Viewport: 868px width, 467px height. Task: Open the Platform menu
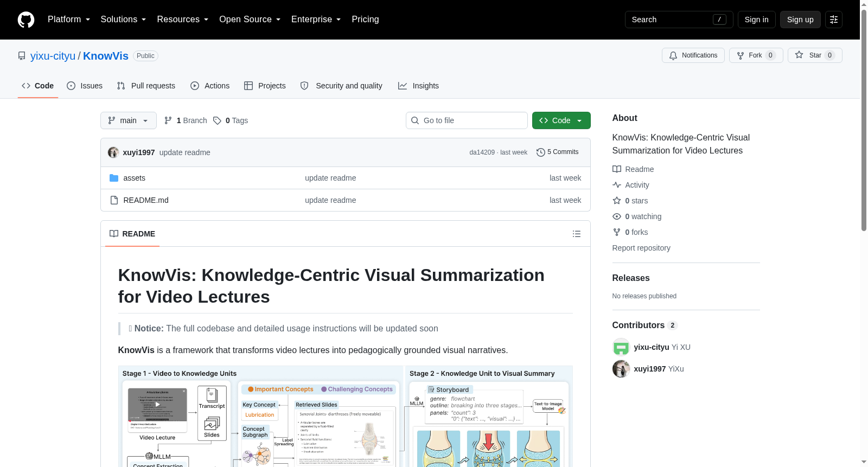(69, 20)
